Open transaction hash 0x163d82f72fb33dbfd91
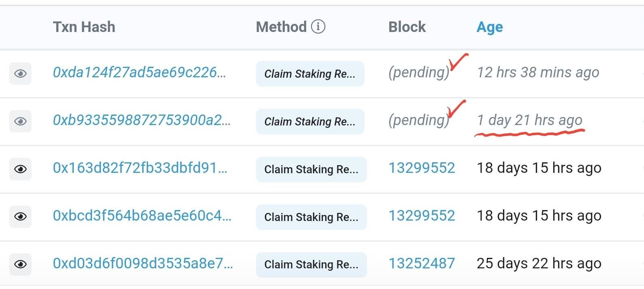Screen dimensions: 644x289 [140, 168]
